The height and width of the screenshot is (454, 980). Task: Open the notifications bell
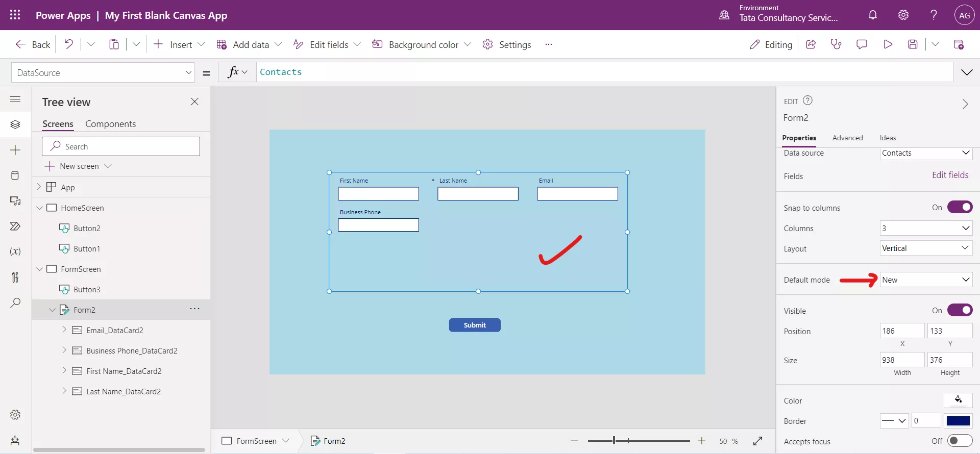coord(873,15)
